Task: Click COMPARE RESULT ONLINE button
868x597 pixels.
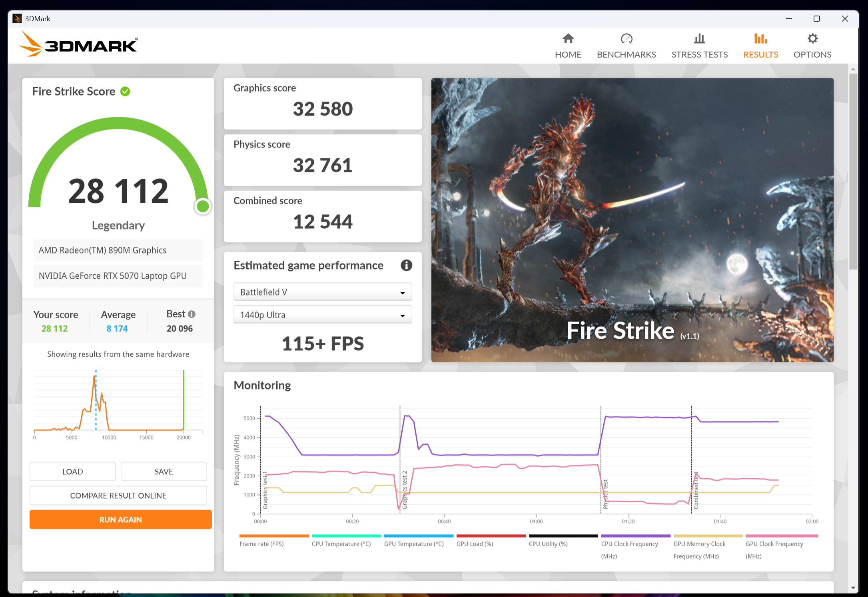Action: point(118,495)
